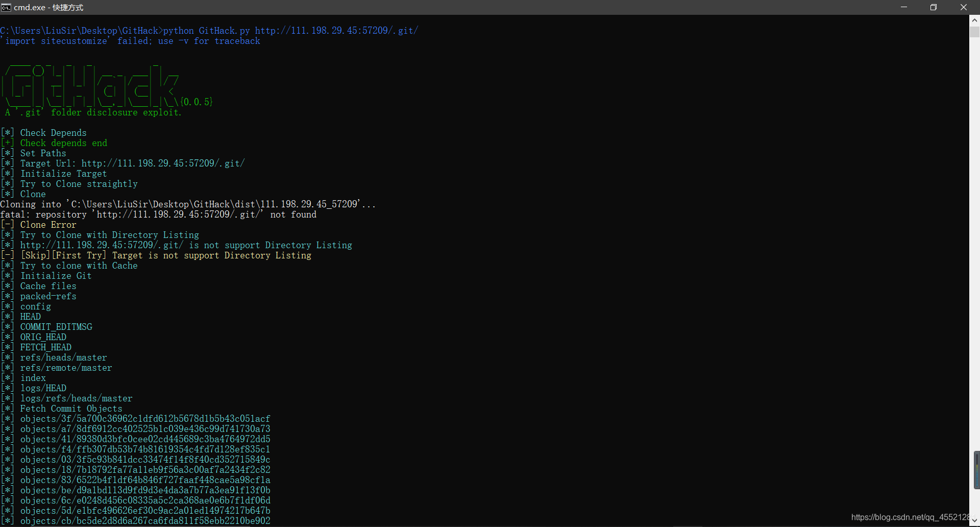The width and height of the screenshot is (980, 527).
Task: Click the 'fatal: repository ... not found' line
Action: [158, 214]
